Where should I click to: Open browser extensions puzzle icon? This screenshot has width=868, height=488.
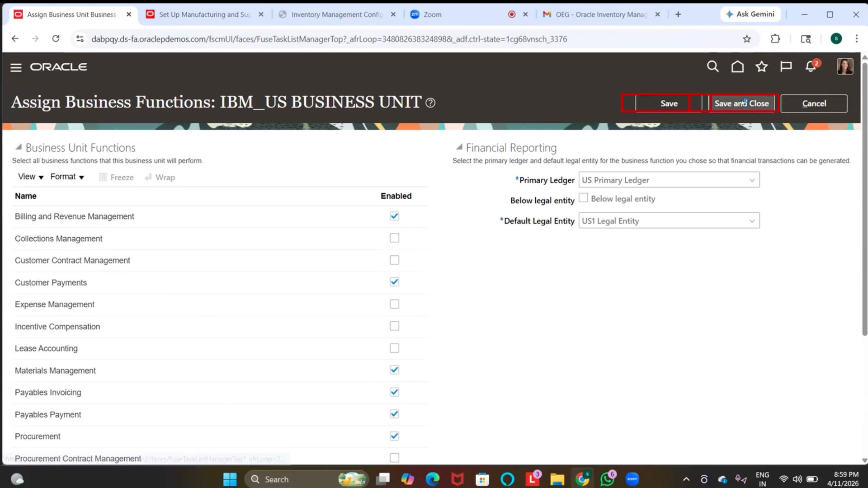coord(775,39)
